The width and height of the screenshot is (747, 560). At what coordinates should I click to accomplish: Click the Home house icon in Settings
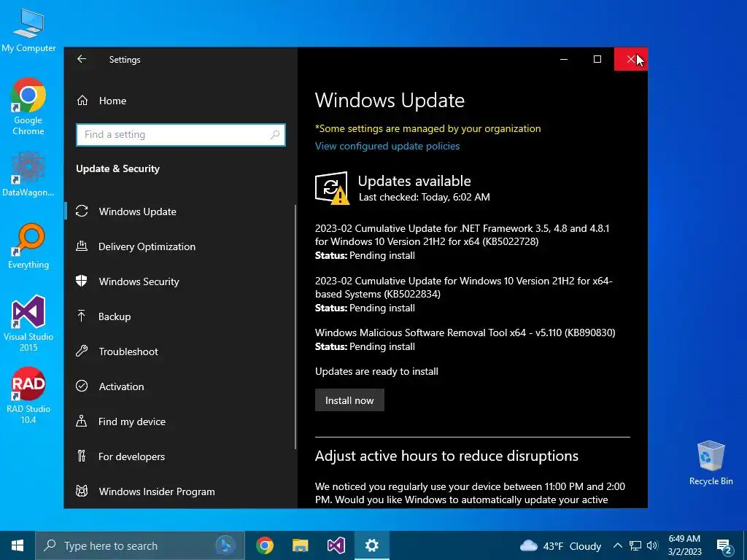point(82,101)
